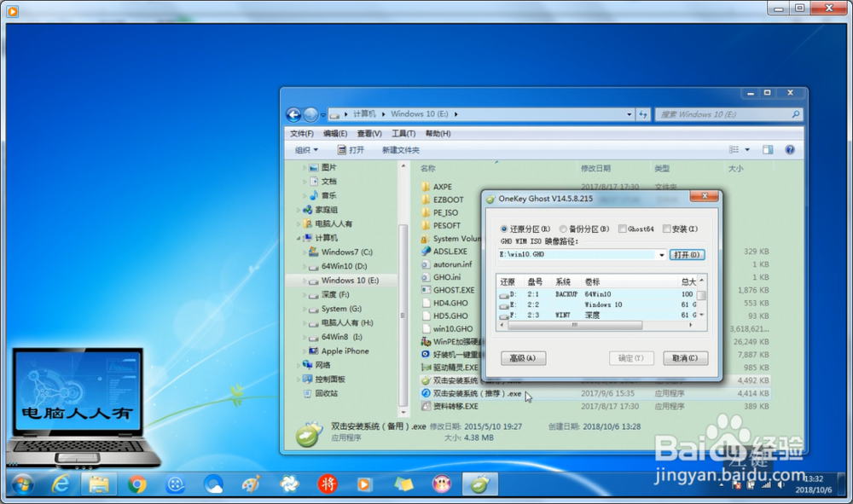This screenshot has width=853, height=504.
Task: Expand the 家庭组 tree node
Action: (298, 210)
